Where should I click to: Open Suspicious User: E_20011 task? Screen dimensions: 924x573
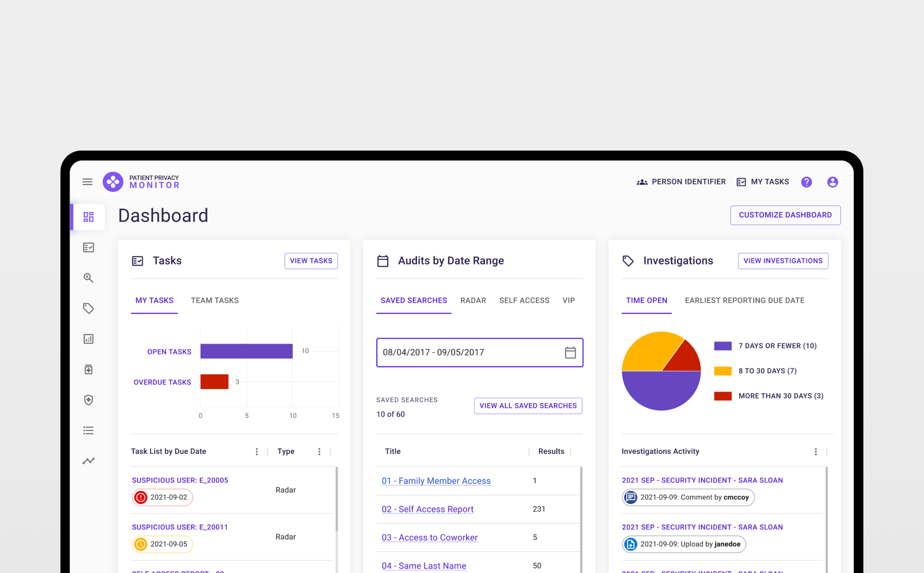[180, 528]
